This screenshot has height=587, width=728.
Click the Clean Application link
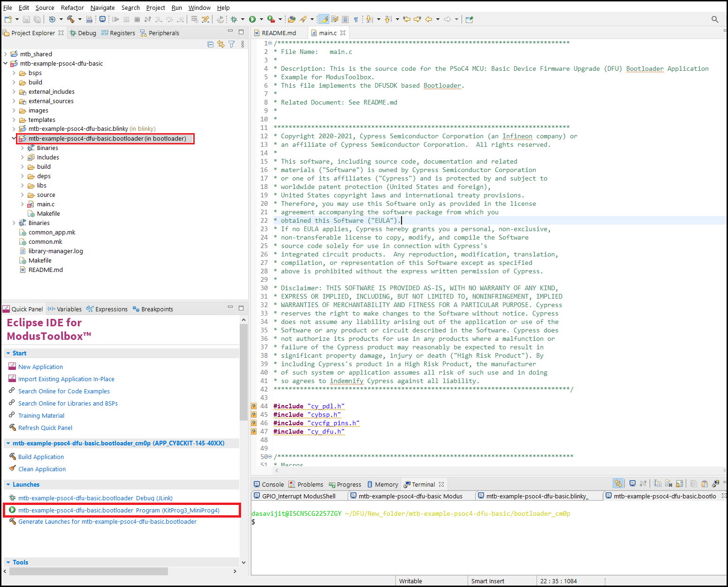pos(42,469)
